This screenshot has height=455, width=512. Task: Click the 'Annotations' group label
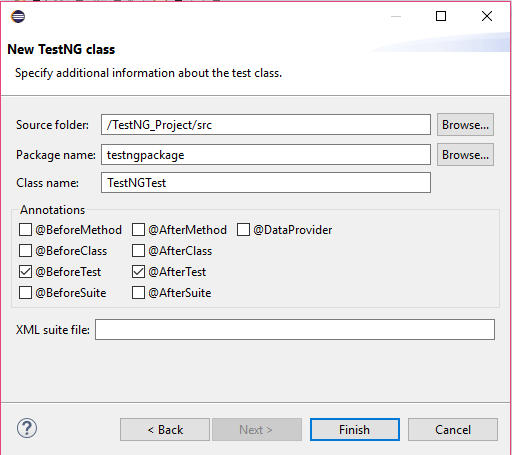[53, 210]
